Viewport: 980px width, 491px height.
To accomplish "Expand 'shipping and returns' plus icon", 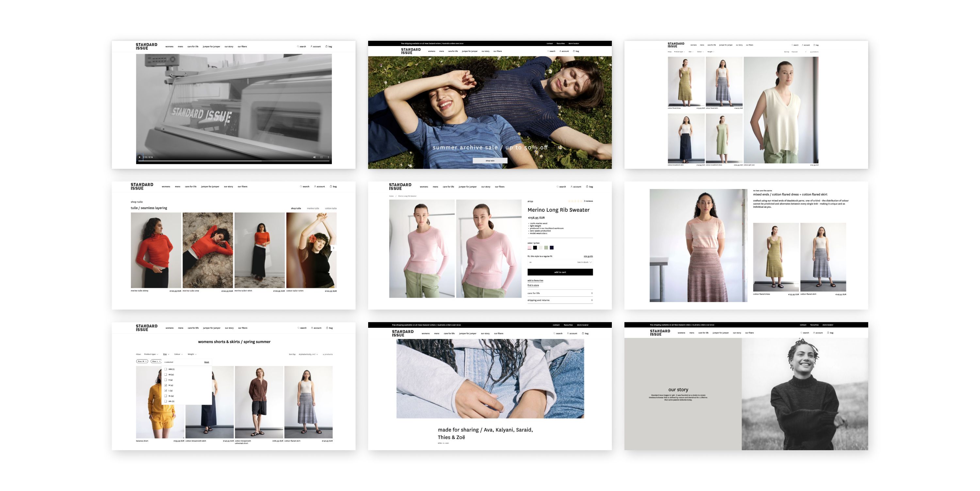I will coord(592,300).
